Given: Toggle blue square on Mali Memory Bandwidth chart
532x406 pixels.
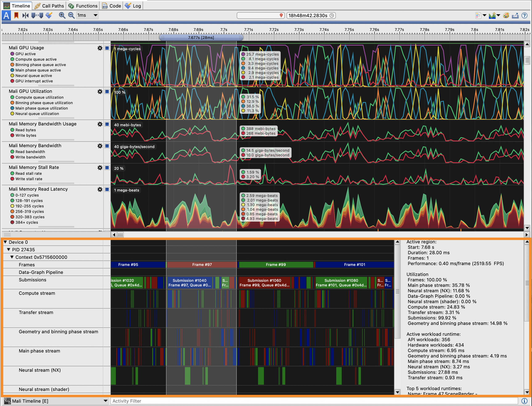Looking at the screenshot, I should [x=107, y=146].
